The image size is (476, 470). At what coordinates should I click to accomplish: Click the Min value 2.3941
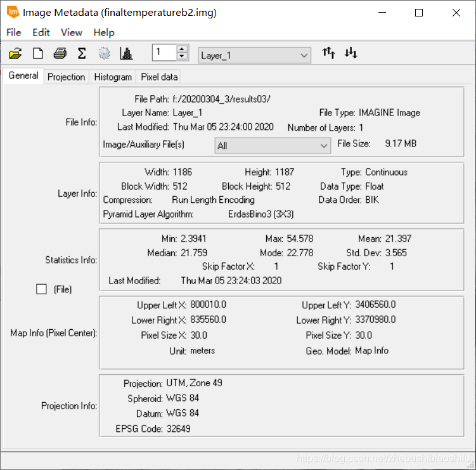[193, 238]
